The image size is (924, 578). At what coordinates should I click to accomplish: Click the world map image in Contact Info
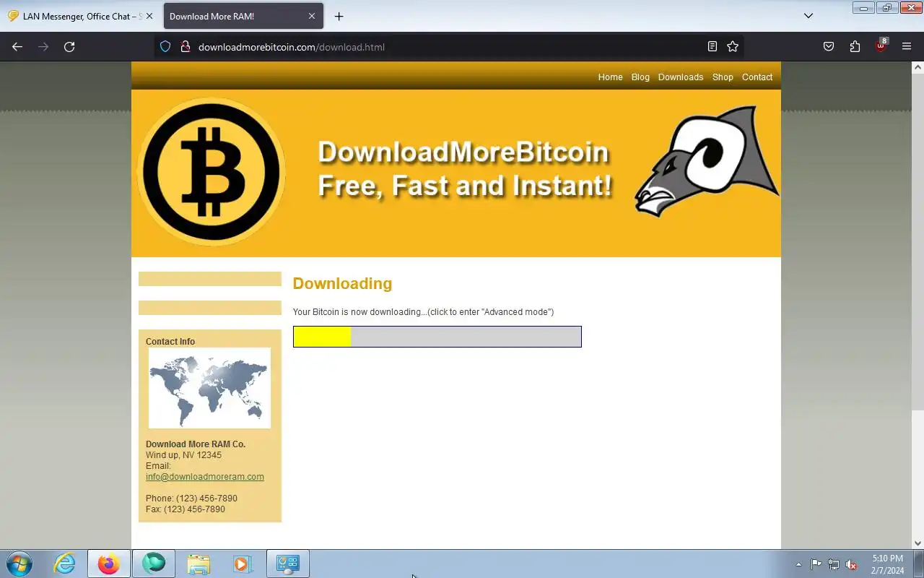click(x=209, y=388)
